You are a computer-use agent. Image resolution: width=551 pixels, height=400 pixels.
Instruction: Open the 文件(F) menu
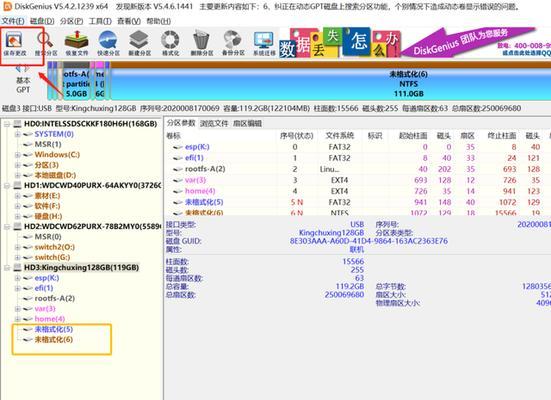[13, 21]
